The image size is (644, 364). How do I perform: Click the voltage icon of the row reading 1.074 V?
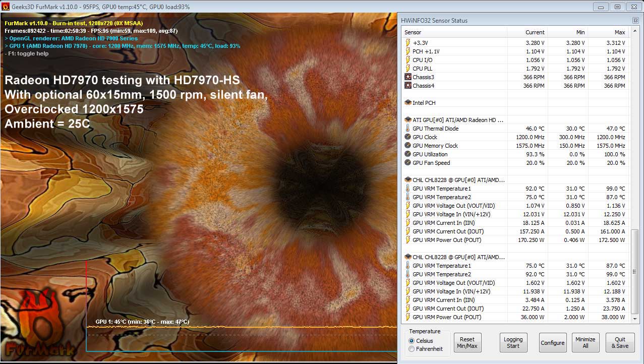coord(408,206)
